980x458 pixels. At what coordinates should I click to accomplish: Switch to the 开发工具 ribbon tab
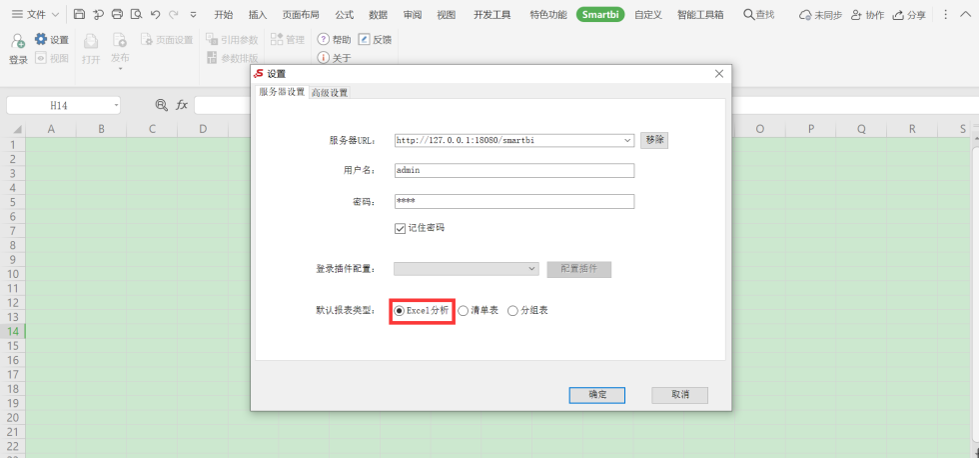coord(491,14)
